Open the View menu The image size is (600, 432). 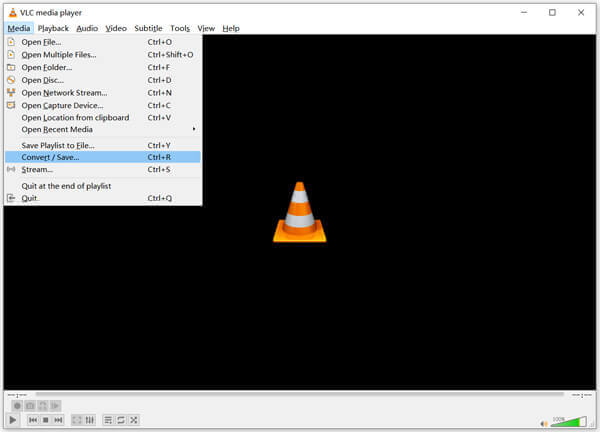(x=206, y=28)
